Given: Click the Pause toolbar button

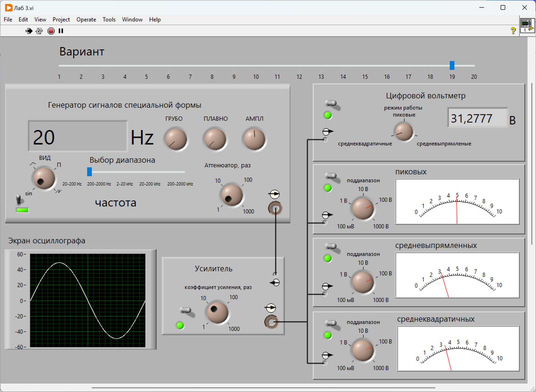Looking at the screenshot, I should point(61,31).
